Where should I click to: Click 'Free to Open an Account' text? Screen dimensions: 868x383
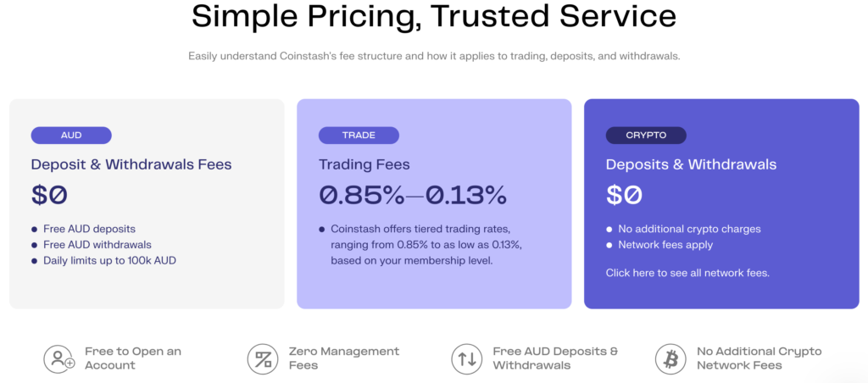coord(133,358)
